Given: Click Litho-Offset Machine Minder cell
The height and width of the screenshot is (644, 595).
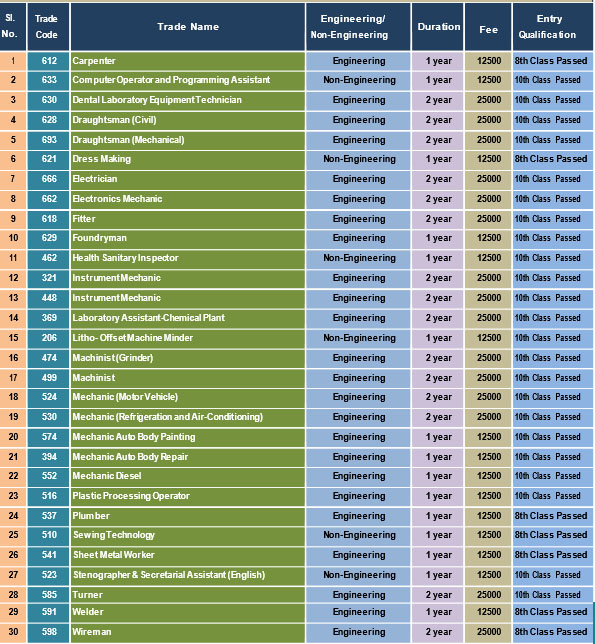Looking at the screenshot, I should [x=188, y=338].
